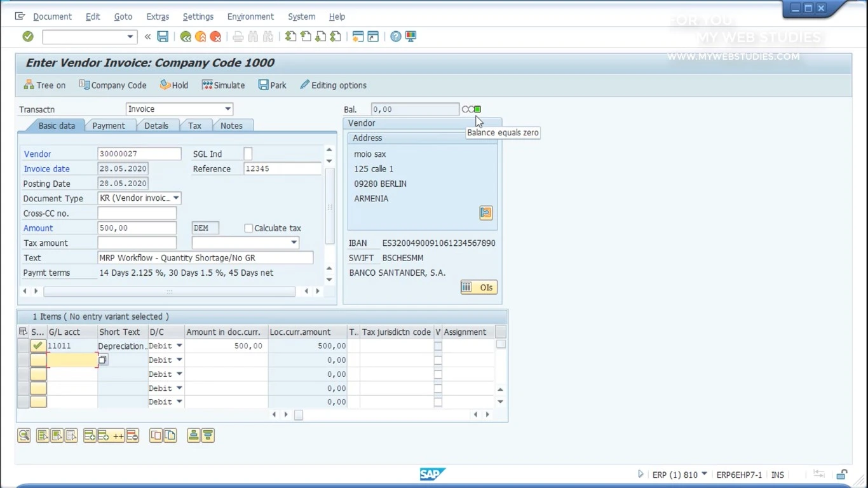Click the Delete line icon with minus
The height and width of the screenshot is (488, 868).
pos(132,435)
